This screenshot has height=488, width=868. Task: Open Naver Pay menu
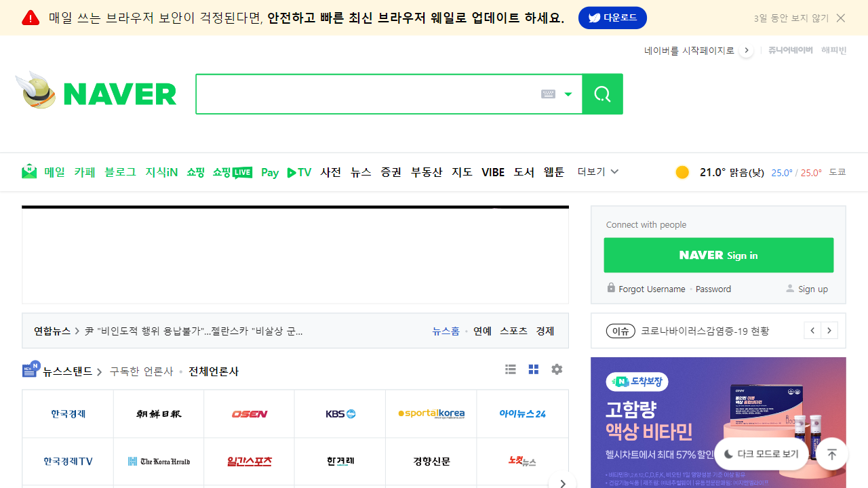click(x=270, y=173)
